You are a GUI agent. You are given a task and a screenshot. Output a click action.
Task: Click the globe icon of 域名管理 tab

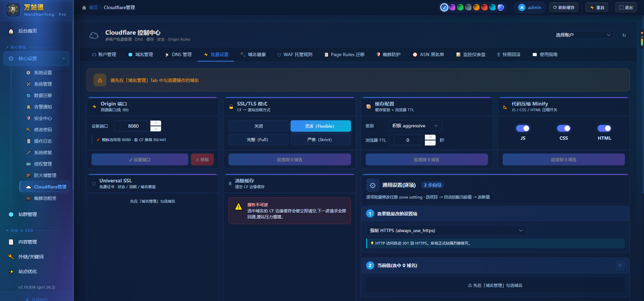click(131, 54)
